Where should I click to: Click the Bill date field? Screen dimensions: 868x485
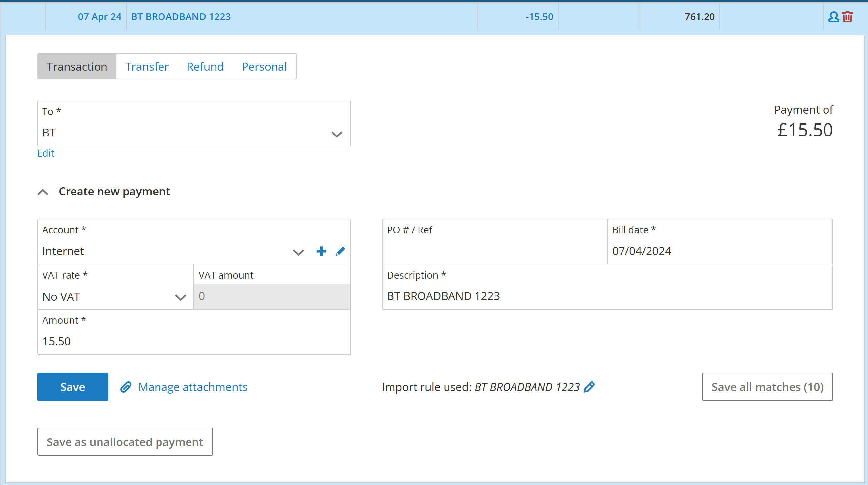[x=719, y=251]
